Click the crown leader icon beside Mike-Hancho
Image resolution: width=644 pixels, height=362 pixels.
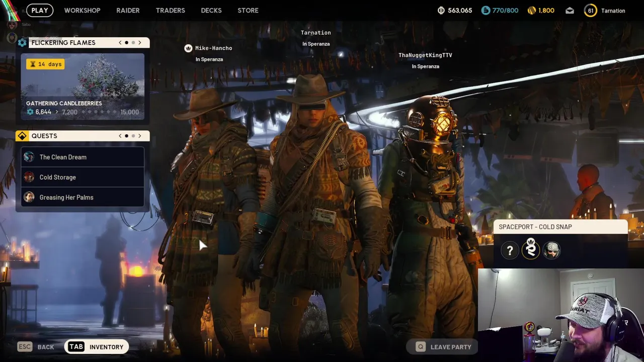pyautogui.click(x=188, y=48)
